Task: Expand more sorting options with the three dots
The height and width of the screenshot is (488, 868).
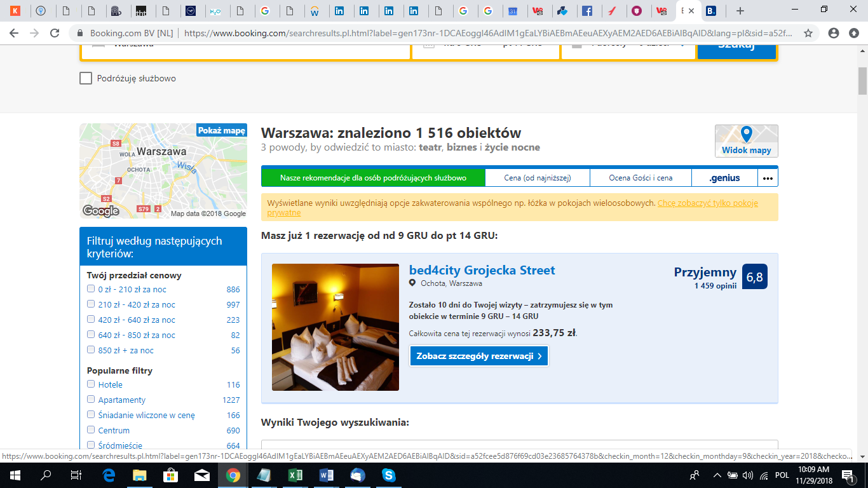Action: coord(768,178)
